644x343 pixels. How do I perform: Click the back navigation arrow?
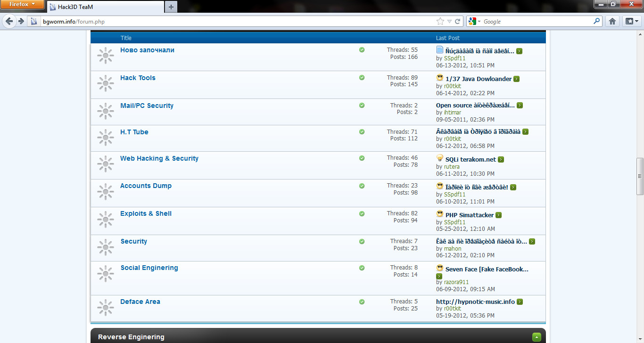(9, 21)
